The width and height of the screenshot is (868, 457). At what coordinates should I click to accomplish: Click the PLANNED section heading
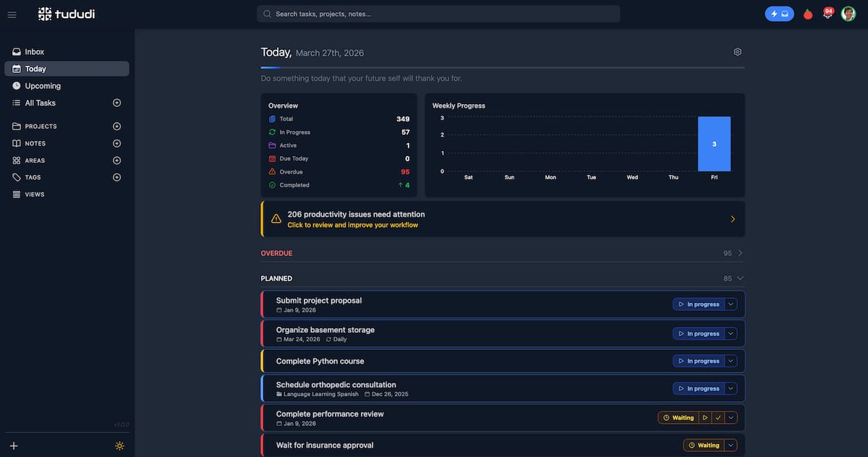(276, 278)
